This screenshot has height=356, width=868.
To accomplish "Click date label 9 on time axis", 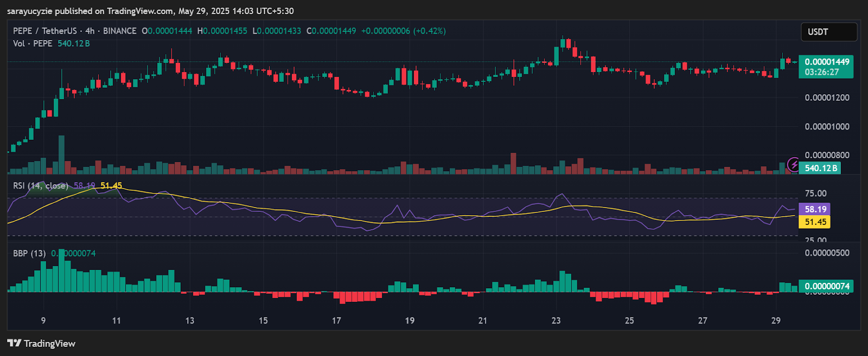I will pyautogui.click(x=43, y=320).
